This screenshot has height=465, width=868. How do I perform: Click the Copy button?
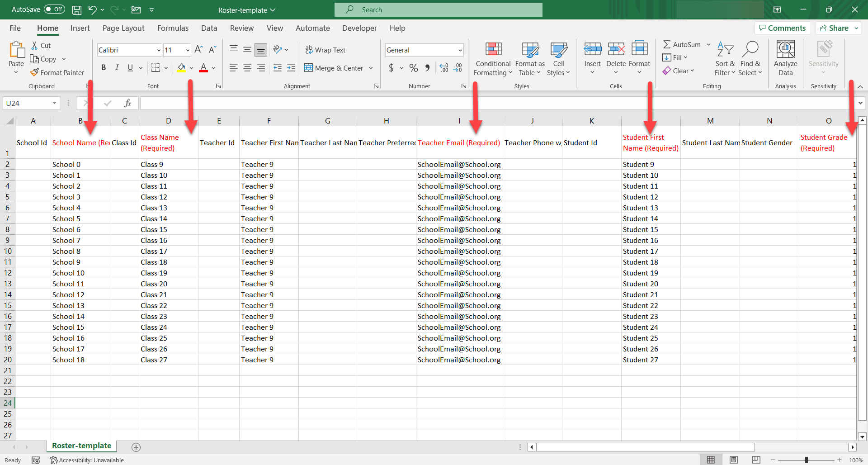tap(43, 59)
